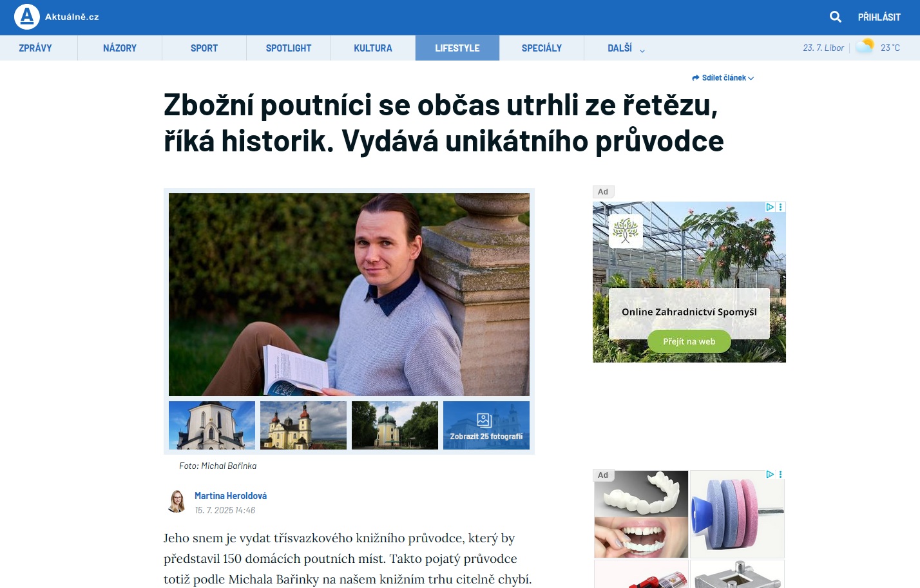Screen dimensions: 920x588
Task: Click author Martina Heroldová's avatar
Action: pyautogui.click(x=177, y=501)
